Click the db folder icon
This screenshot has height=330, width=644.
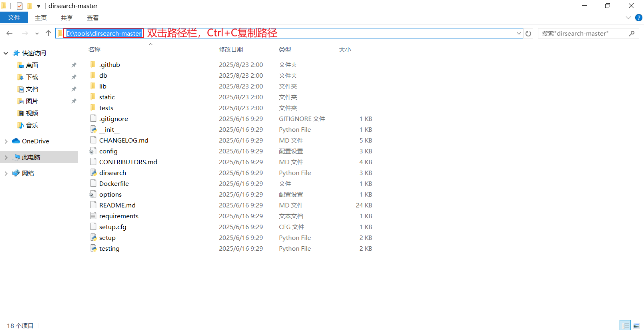pos(93,75)
